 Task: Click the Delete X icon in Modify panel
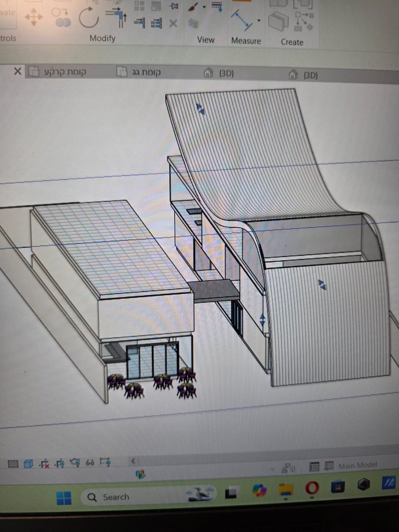click(x=173, y=23)
